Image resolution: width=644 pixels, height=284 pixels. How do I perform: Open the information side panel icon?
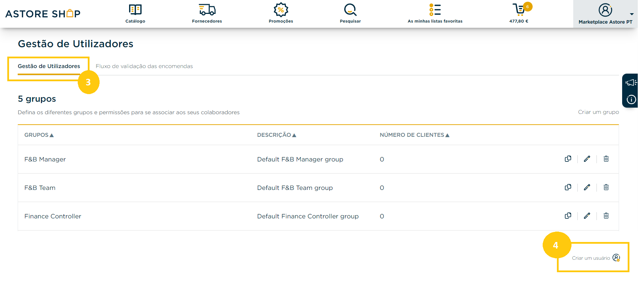pos(631,100)
